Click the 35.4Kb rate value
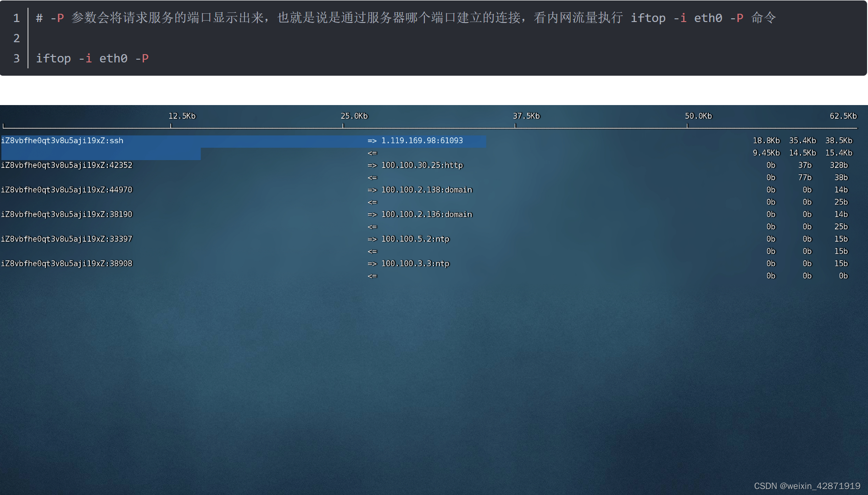 [802, 141]
